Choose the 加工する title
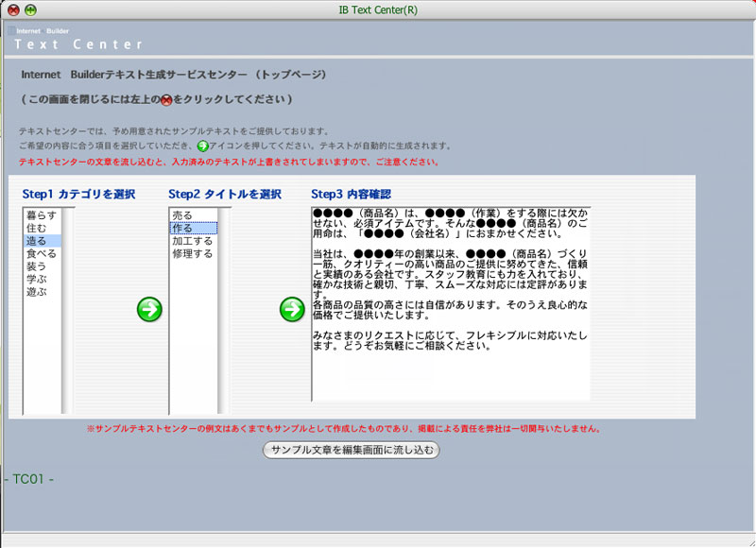This screenshot has height=548, width=756. pyautogui.click(x=192, y=241)
